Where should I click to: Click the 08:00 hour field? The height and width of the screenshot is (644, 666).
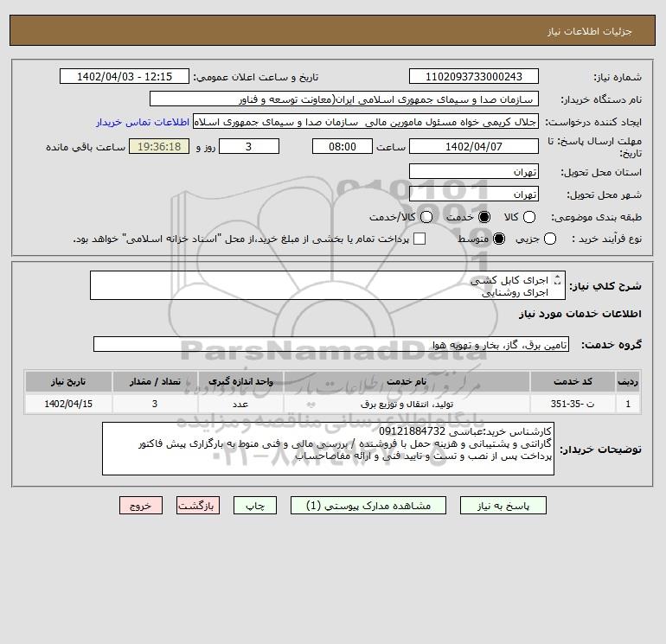(x=343, y=146)
